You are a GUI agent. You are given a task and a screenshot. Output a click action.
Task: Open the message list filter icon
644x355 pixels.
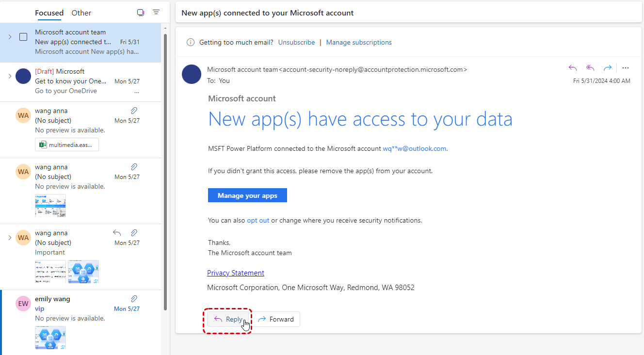(x=156, y=12)
